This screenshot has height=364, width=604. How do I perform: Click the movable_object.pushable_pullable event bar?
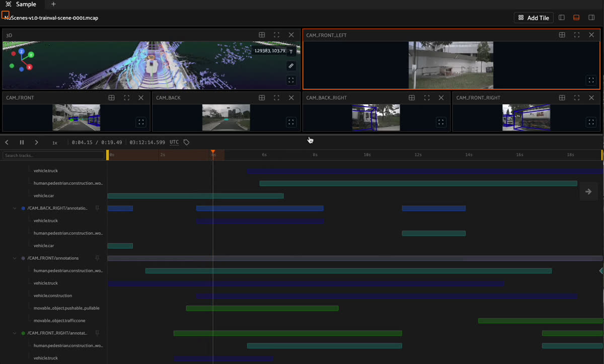pos(262,308)
